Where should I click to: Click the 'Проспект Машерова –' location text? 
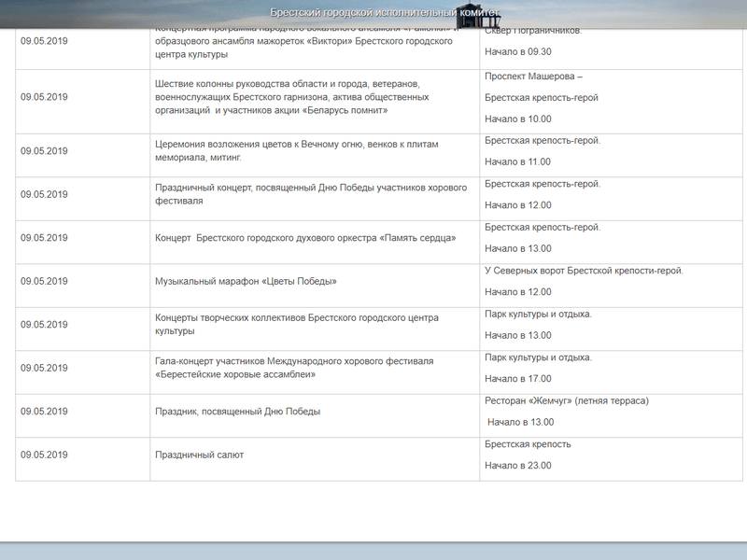click(534, 76)
